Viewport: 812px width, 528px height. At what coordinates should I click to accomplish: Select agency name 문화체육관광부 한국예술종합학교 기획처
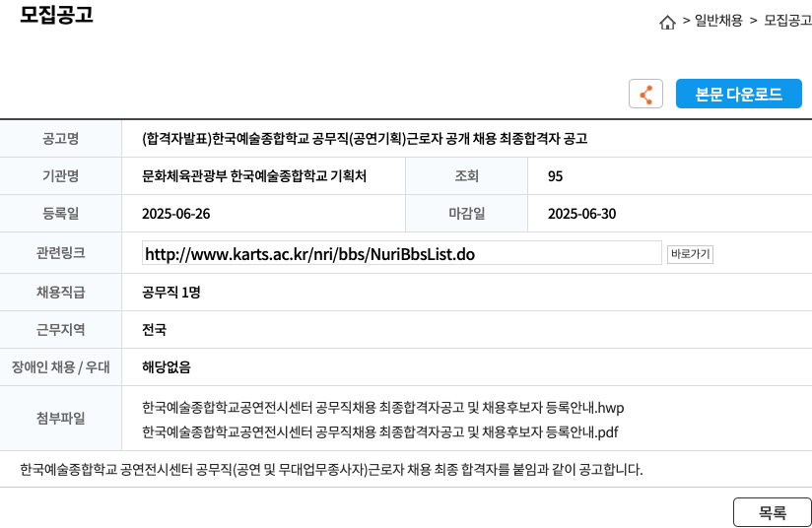coord(254,176)
